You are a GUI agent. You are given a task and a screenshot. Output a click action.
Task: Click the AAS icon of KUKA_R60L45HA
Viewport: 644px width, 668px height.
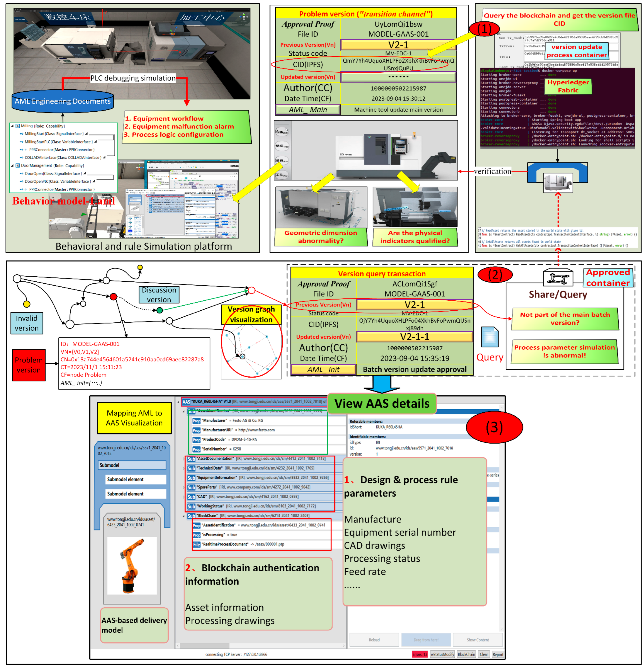coord(186,402)
